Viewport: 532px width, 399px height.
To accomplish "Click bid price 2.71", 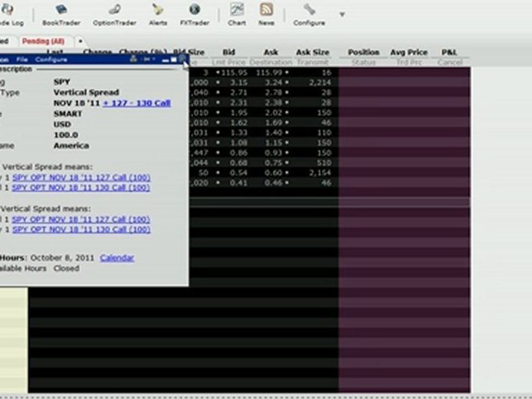I will (238, 93).
